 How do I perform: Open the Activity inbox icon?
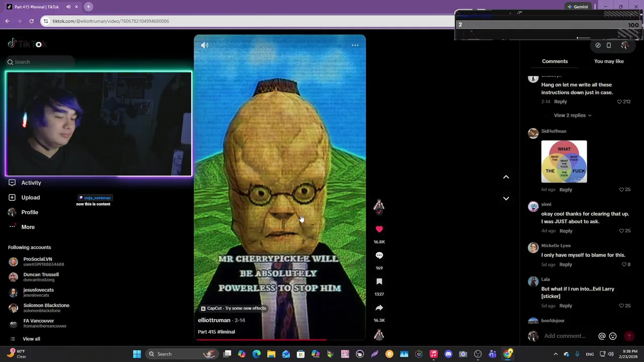12,183
